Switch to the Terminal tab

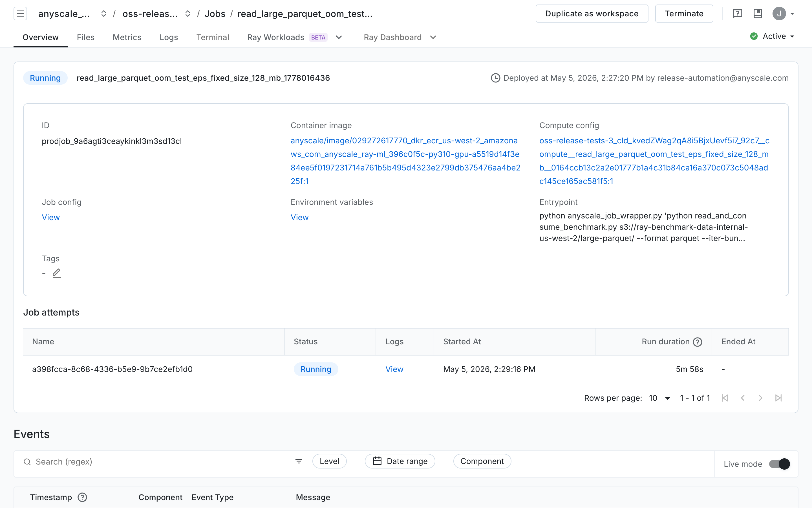(x=213, y=37)
